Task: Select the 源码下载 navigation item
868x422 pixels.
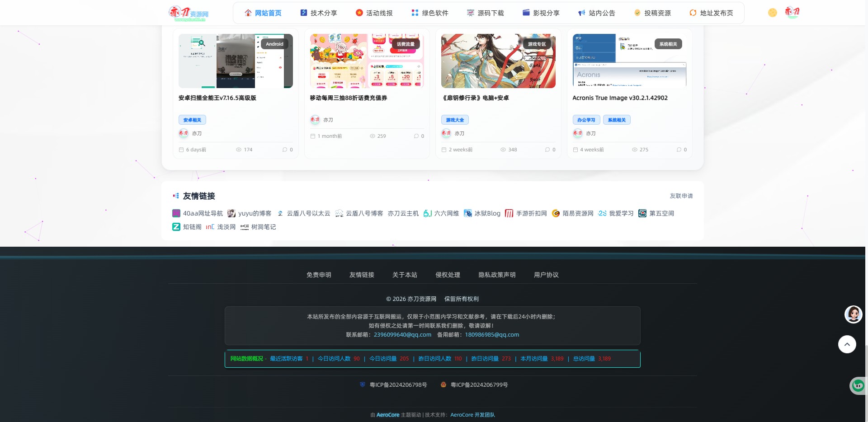Action: tap(486, 13)
